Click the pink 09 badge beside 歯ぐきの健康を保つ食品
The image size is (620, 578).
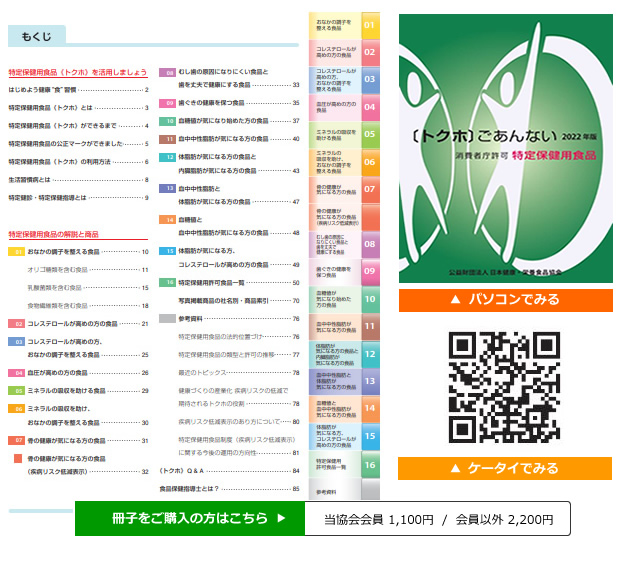click(167, 103)
